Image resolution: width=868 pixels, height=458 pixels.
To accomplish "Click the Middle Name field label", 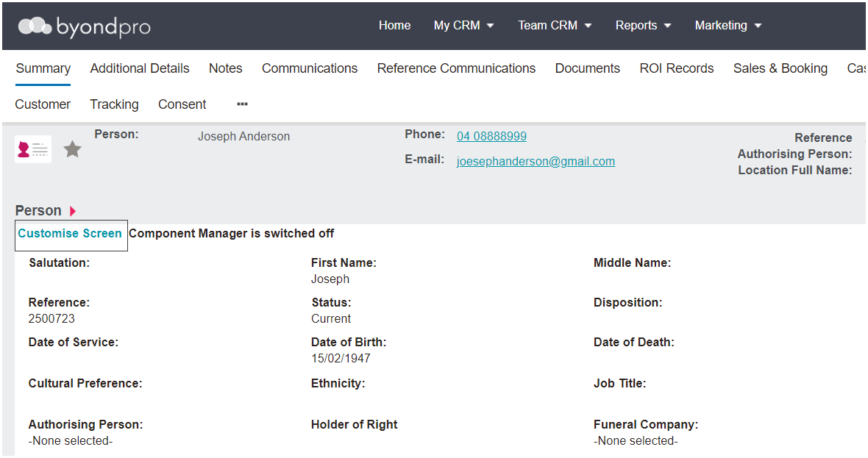I will [632, 262].
